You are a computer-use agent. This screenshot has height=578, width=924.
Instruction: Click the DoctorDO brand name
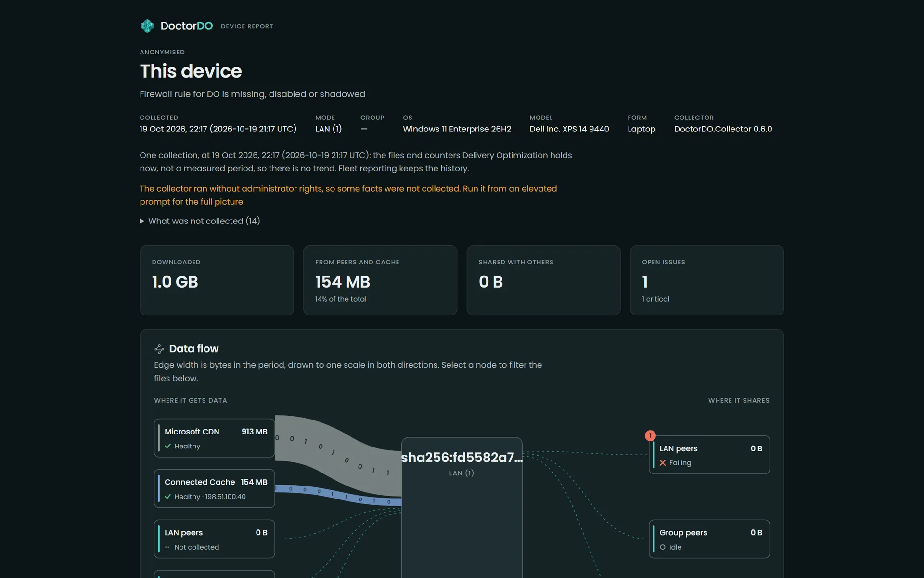pos(187,26)
